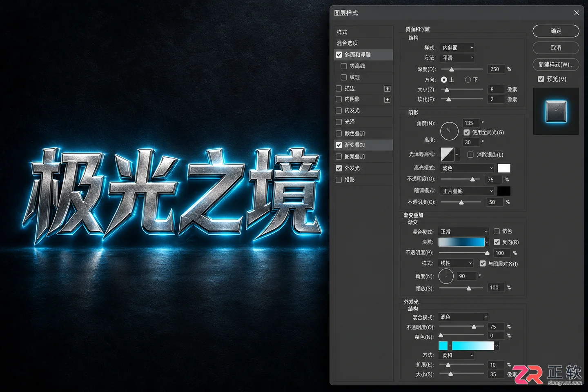
Task: Click the 深度 value field showing 250
Action: coord(496,69)
